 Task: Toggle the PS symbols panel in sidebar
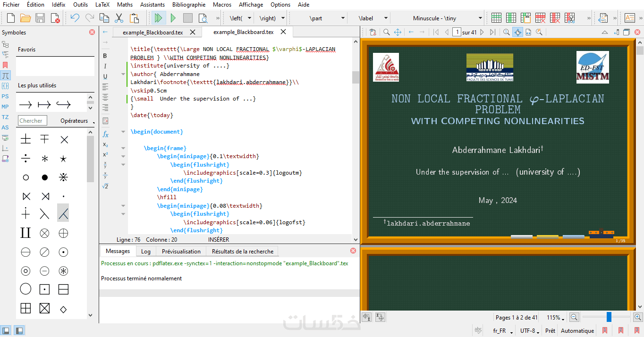[5, 96]
